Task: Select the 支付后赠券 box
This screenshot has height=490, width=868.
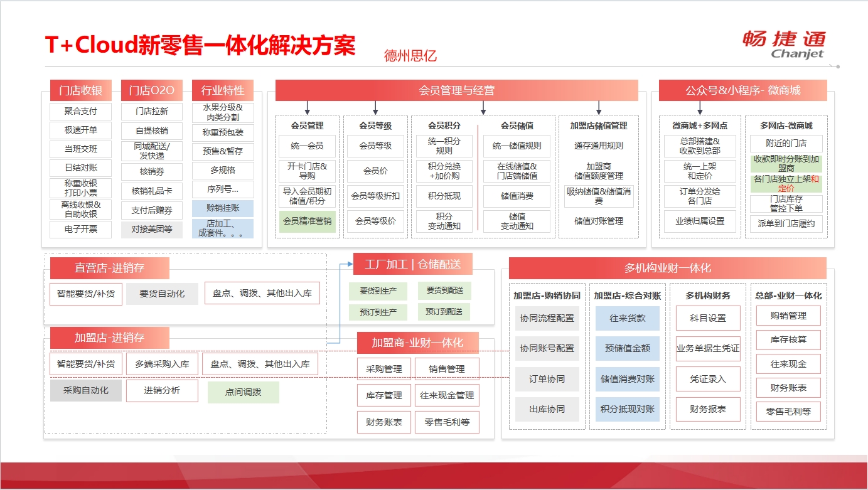Action: [x=152, y=210]
